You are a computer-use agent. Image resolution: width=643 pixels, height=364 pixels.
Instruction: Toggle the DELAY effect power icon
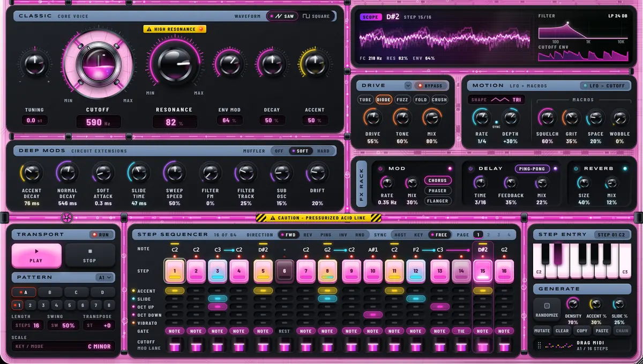pos(471,169)
